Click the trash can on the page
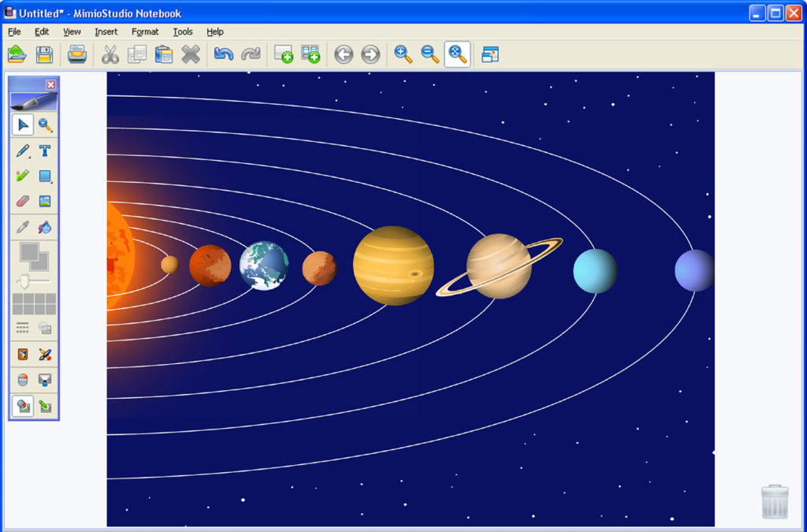Image resolution: width=807 pixels, height=532 pixels. 775,502
